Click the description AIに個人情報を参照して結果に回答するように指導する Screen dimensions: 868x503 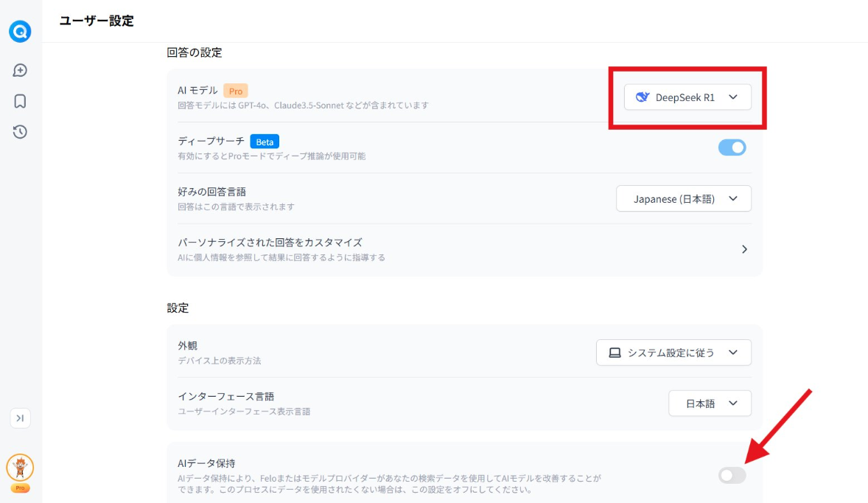click(x=281, y=257)
